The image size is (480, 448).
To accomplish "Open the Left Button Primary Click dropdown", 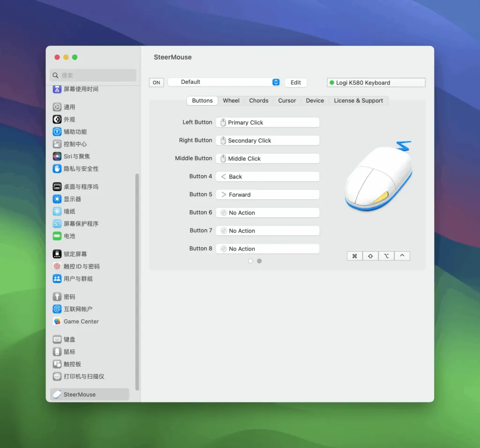I will [267, 122].
